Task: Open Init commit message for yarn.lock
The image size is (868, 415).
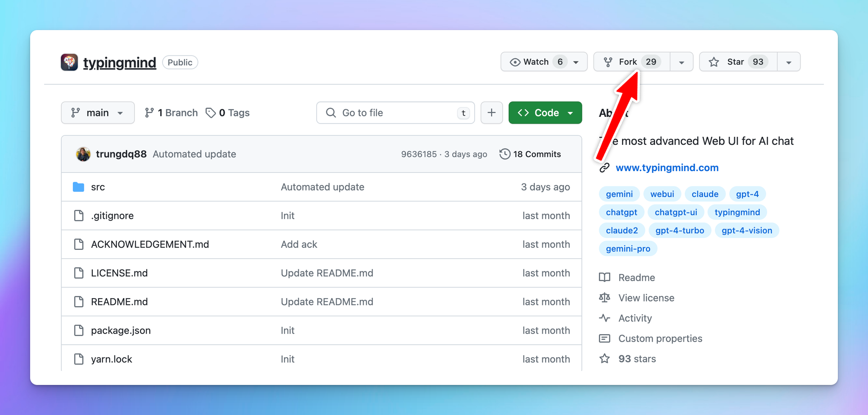Action: pos(287,359)
